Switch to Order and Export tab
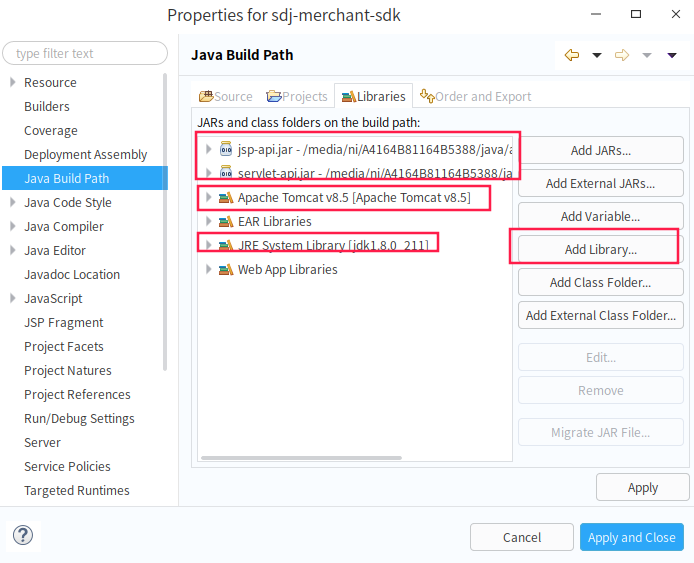The width and height of the screenshot is (694, 563). tap(476, 96)
